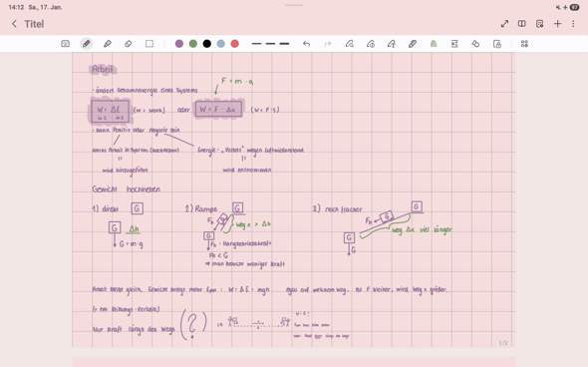Select the eraser tool

pos(129,44)
